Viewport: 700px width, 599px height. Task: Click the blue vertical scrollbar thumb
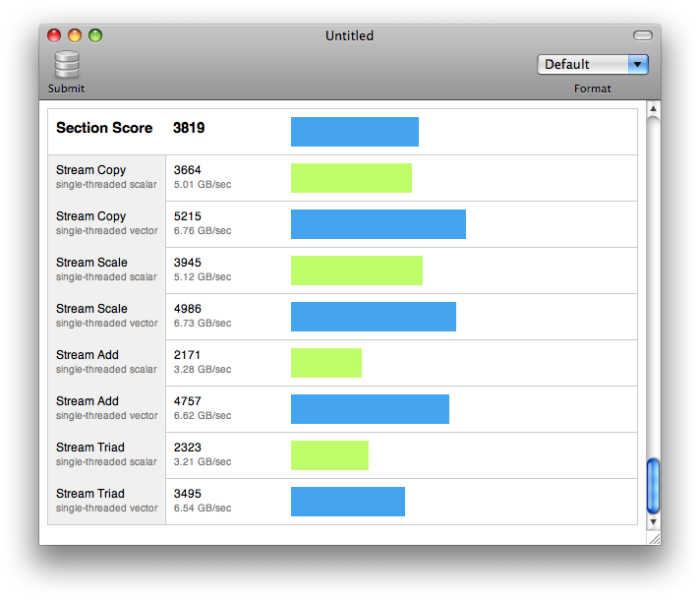[x=653, y=486]
